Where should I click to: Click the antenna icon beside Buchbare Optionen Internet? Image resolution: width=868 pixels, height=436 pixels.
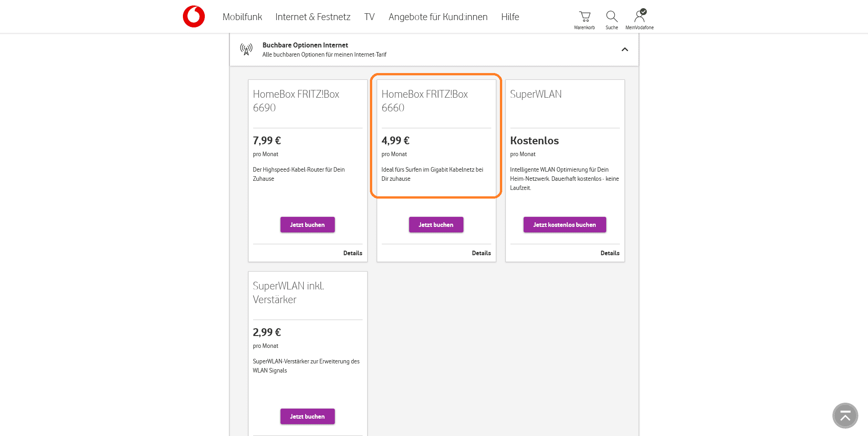pos(246,49)
